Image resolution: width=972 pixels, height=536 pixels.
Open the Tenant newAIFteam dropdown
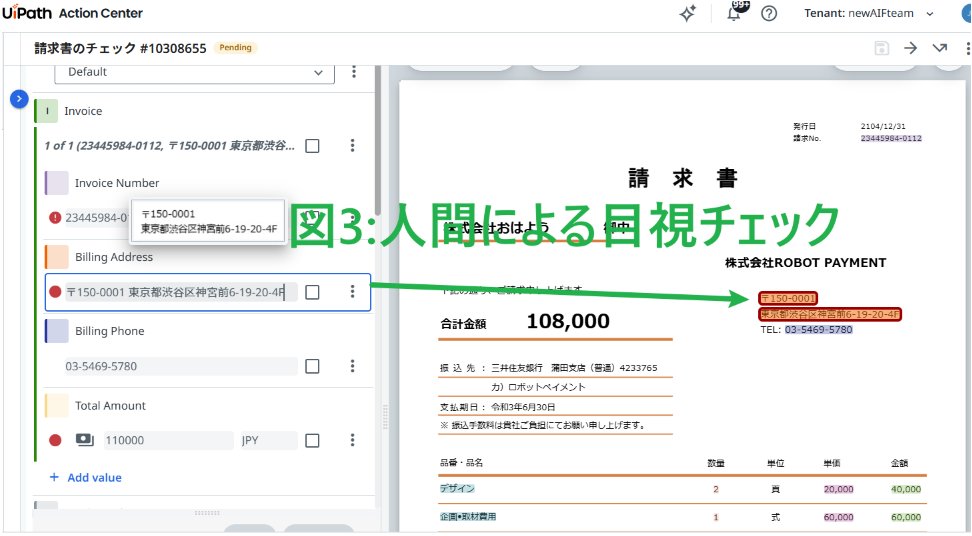coord(868,13)
